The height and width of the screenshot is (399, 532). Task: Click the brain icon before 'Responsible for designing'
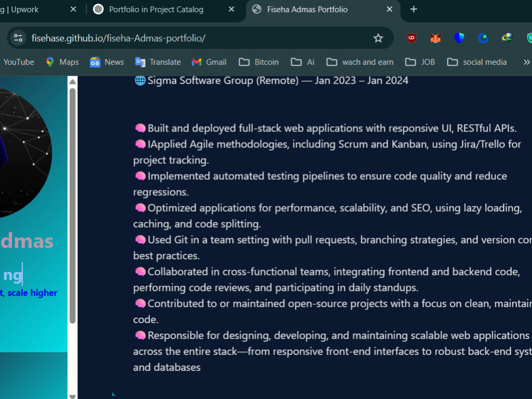click(x=140, y=336)
